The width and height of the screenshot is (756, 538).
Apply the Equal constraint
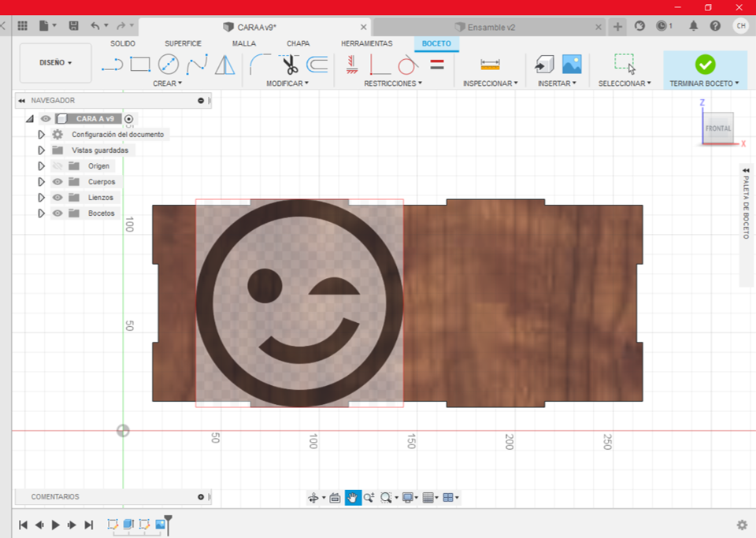tap(435, 65)
